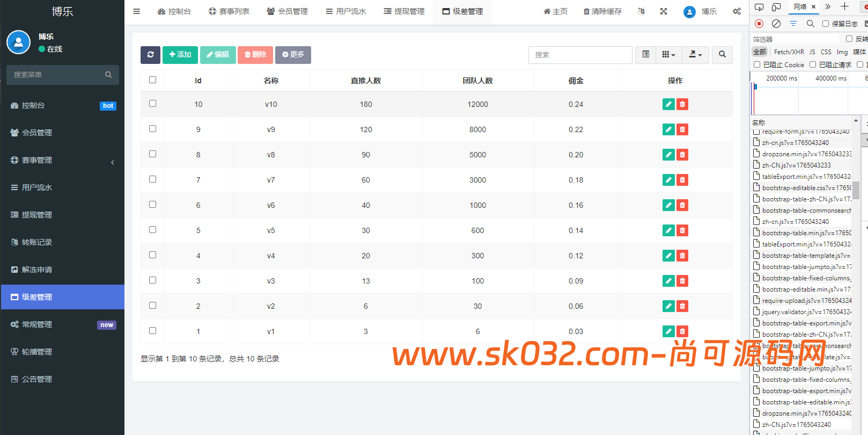Click the delete trash icon for row v6
Image resolution: width=868 pixels, height=435 pixels.
(x=682, y=205)
